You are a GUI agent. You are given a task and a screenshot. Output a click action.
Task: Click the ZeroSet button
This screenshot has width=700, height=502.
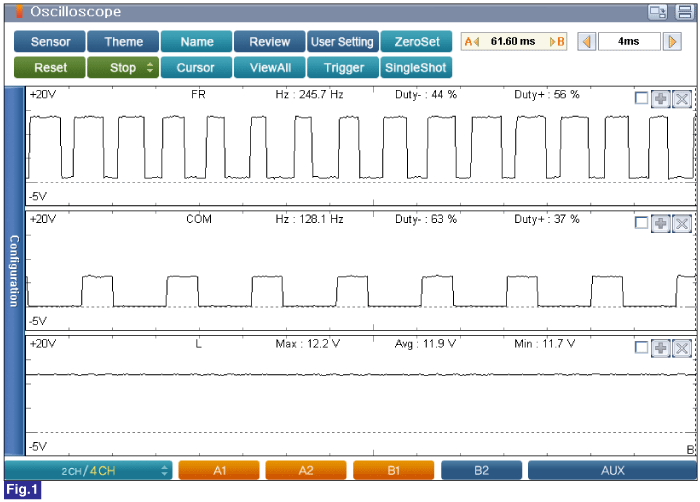click(416, 42)
